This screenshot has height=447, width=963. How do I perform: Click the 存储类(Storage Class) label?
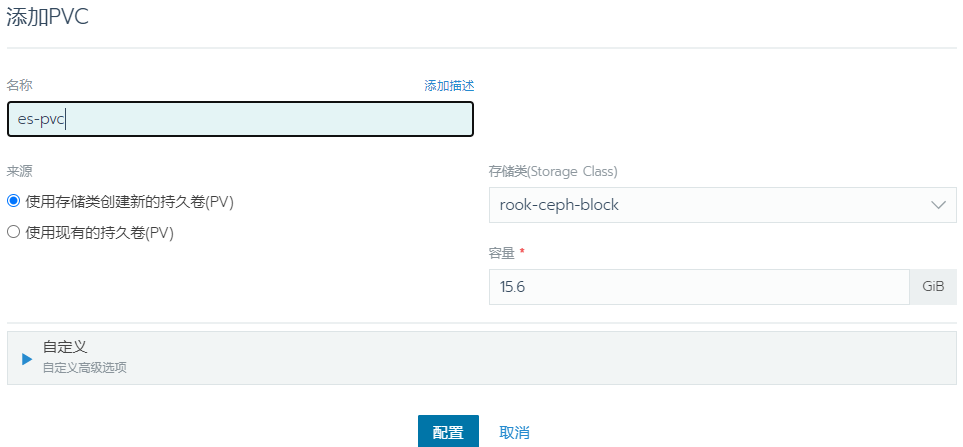[x=553, y=171]
